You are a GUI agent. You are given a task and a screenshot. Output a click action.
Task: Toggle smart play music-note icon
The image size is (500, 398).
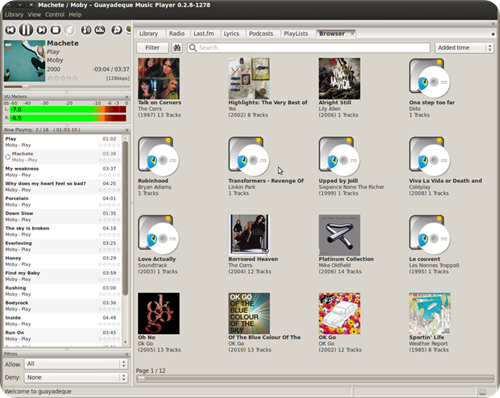[x=86, y=30]
